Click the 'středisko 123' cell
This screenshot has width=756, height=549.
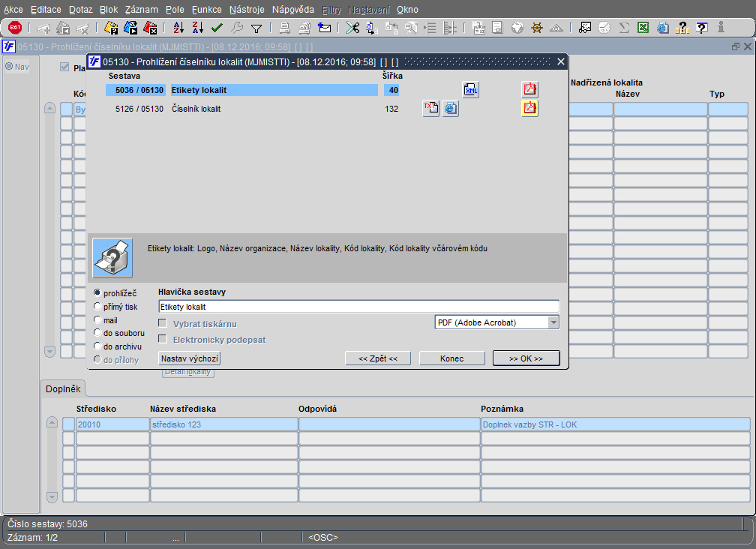pos(224,424)
